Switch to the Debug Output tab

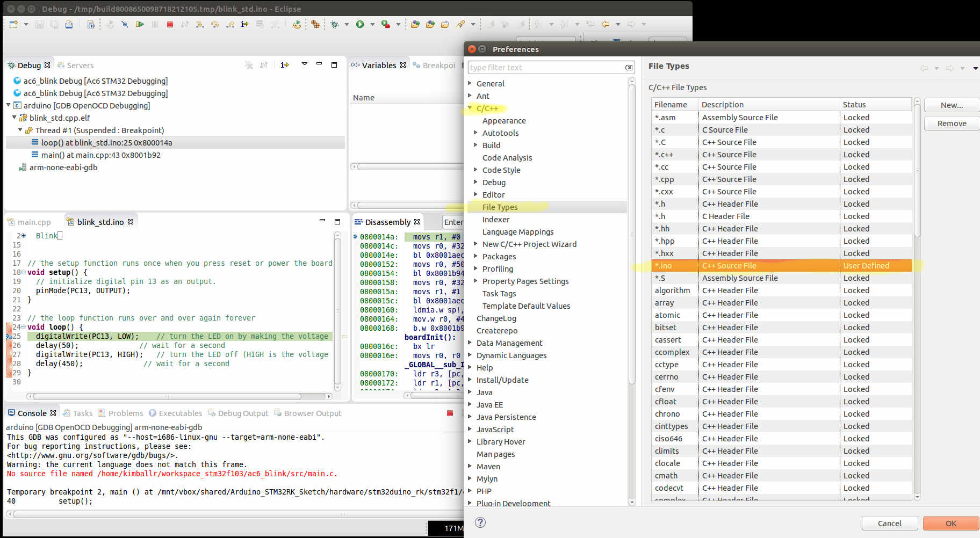click(x=238, y=413)
